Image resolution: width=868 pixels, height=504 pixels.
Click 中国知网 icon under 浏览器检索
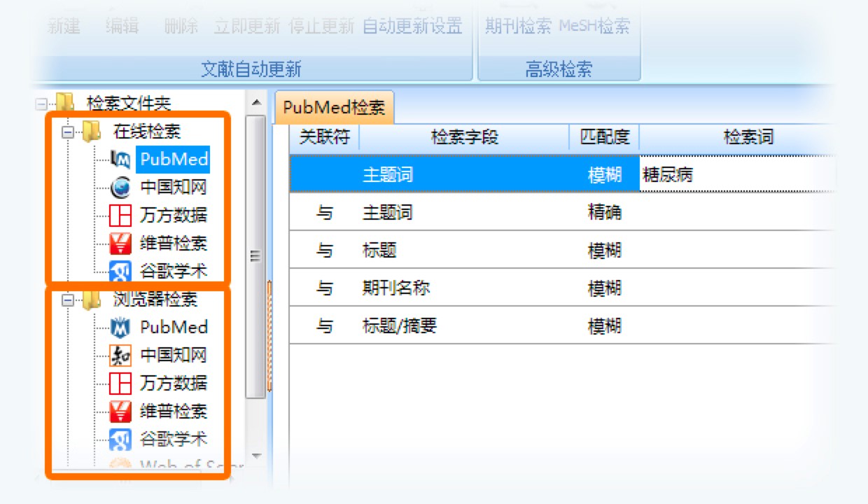[x=120, y=356]
